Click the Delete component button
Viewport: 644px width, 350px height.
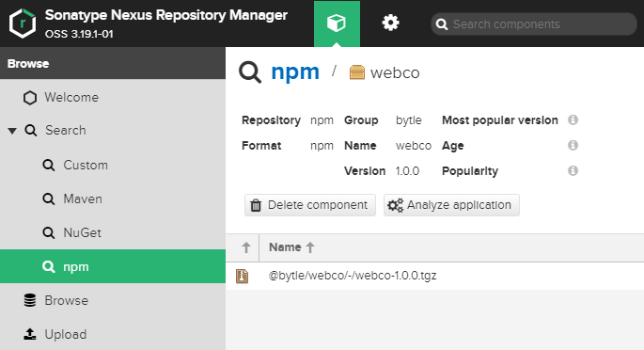(x=310, y=205)
